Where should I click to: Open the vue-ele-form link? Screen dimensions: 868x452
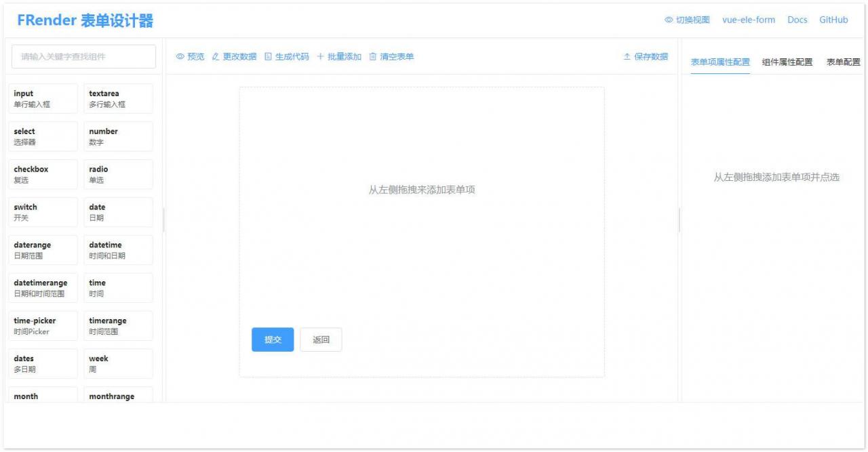point(749,20)
